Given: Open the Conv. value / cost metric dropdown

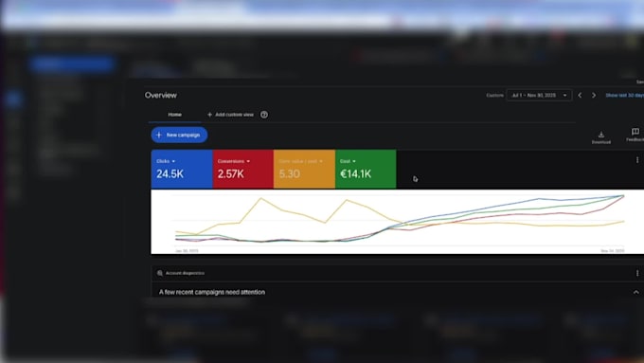Looking at the screenshot, I should click(300, 161).
